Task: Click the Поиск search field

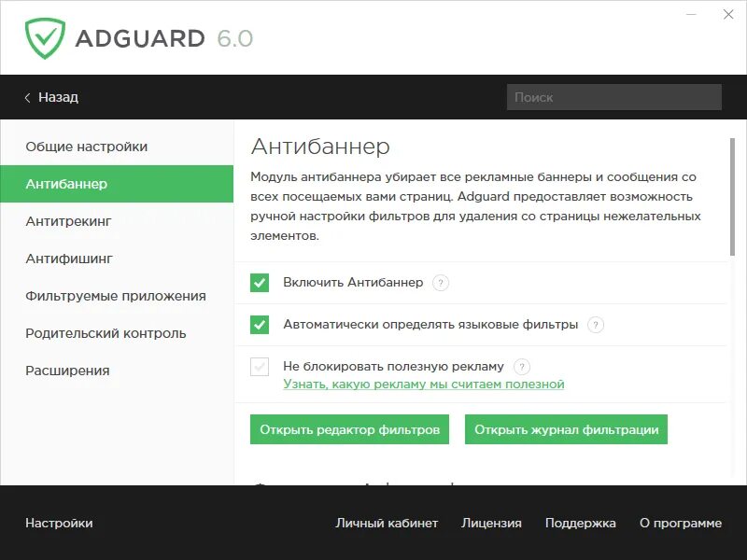Action: pyautogui.click(x=614, y=97)
